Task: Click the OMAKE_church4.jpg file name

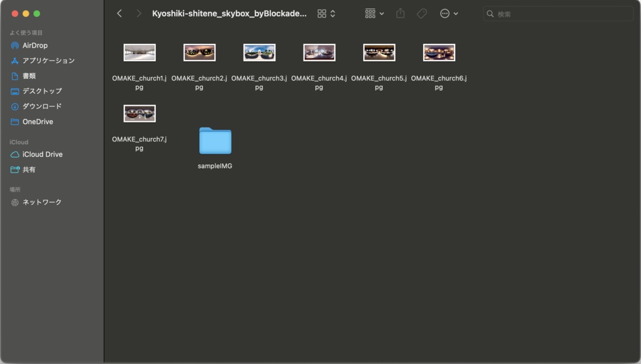Action: pos(319,83)
